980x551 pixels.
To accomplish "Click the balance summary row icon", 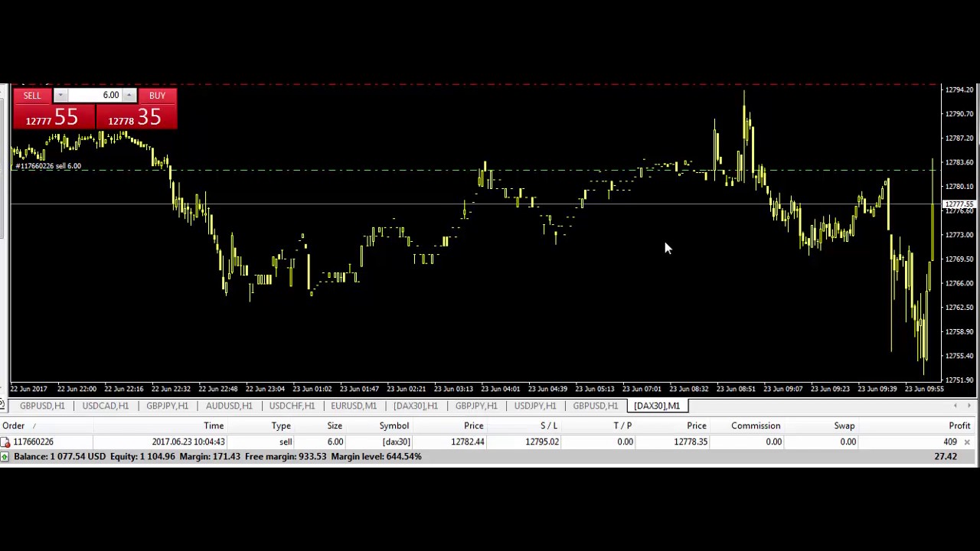I will coord(5,456).
